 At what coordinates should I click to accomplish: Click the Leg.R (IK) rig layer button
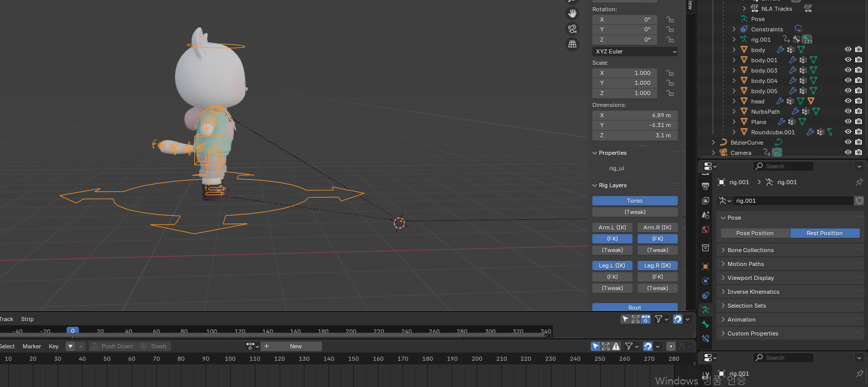(658, 266)
